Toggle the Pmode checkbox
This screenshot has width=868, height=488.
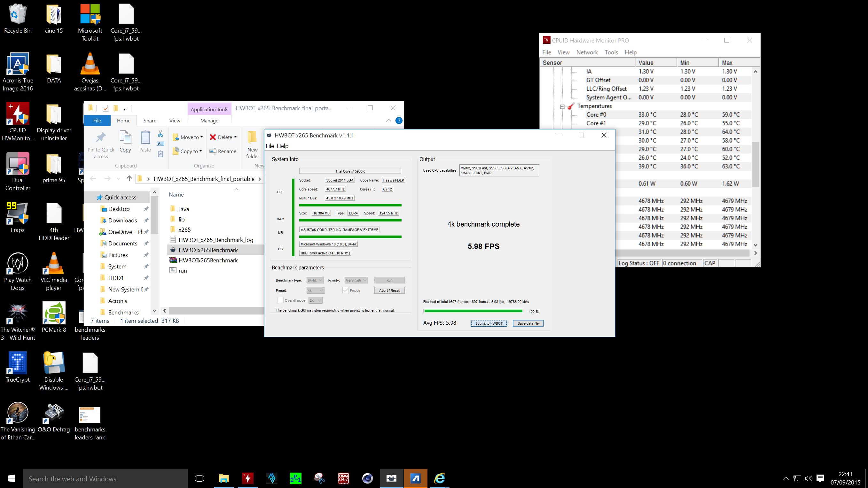pos(345,290)
